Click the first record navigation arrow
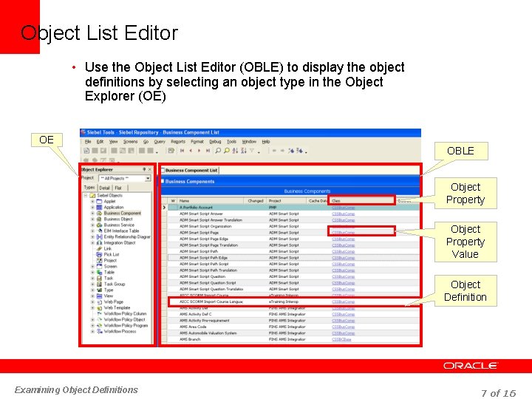Viewport: 532px width, 399px height. coord(183,151)
